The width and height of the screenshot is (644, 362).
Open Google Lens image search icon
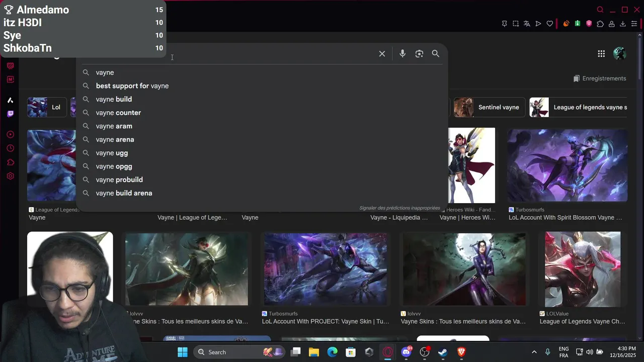point(419,54)
